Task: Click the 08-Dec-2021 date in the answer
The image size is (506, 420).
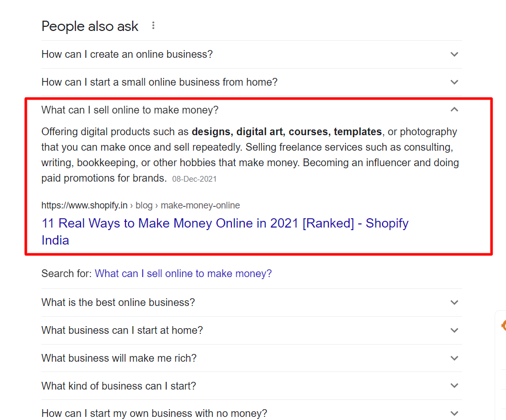Action: coord(194,180)
